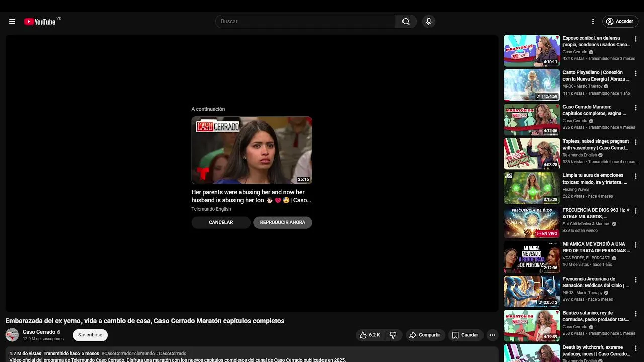The height and width of the screenshot is (362, 644).
Task: Open title 'Esposo caníbal, en defensa propia'
Action: (596, 41)
